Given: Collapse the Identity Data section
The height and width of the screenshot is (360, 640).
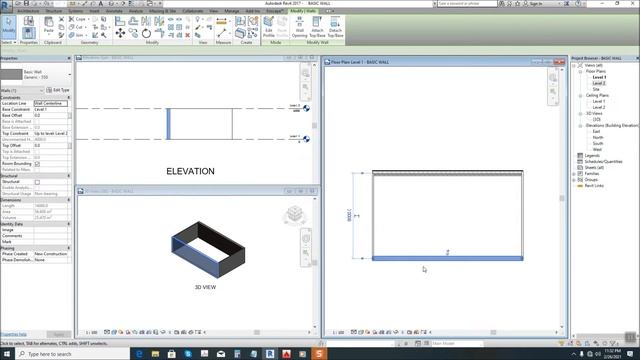Looking at the screenshot, I should (69, 224).
